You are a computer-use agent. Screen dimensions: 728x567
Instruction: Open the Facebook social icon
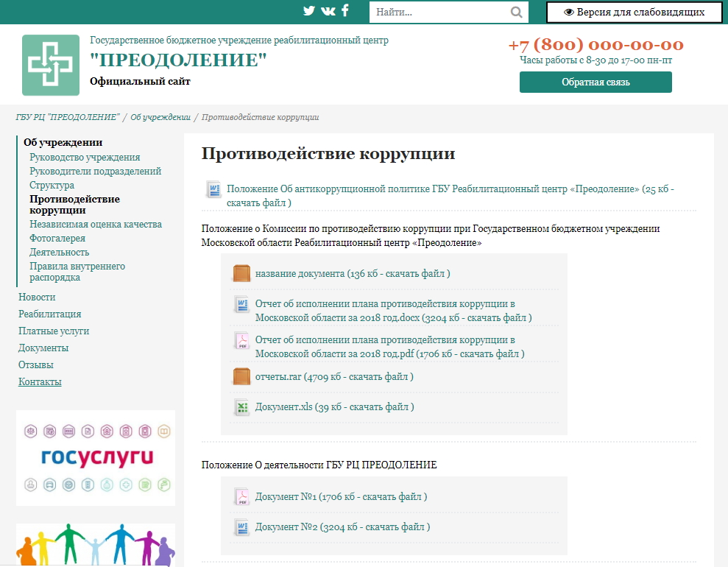coord(344,11)
